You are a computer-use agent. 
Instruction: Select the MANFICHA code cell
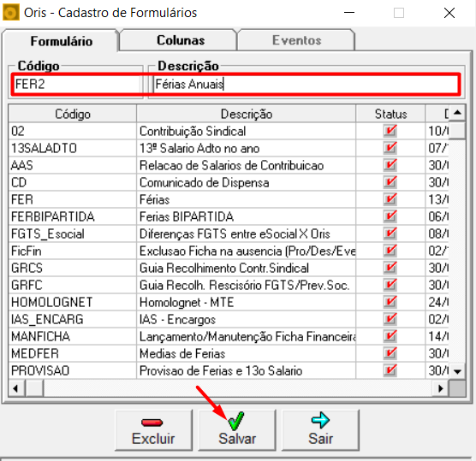pos(73,336)
